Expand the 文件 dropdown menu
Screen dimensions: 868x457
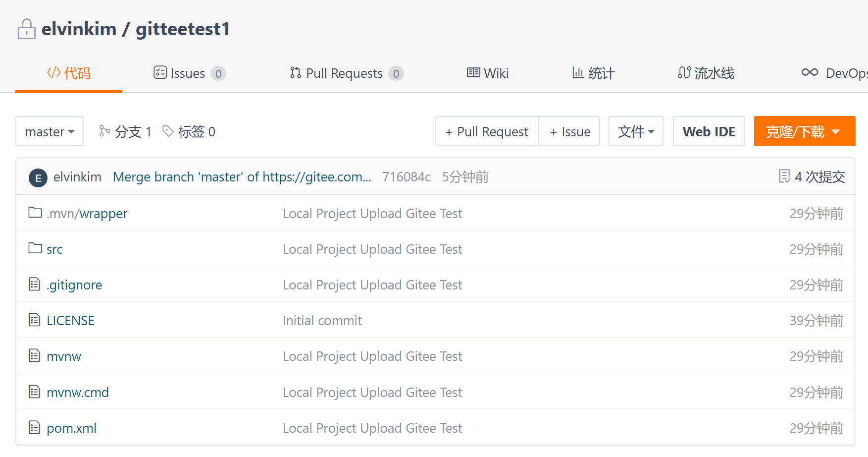point(636,131)
